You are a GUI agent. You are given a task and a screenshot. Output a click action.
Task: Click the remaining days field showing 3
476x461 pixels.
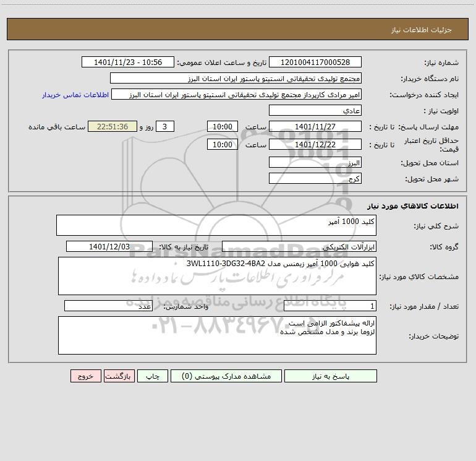pyautogui.click(x=165, y=126)
